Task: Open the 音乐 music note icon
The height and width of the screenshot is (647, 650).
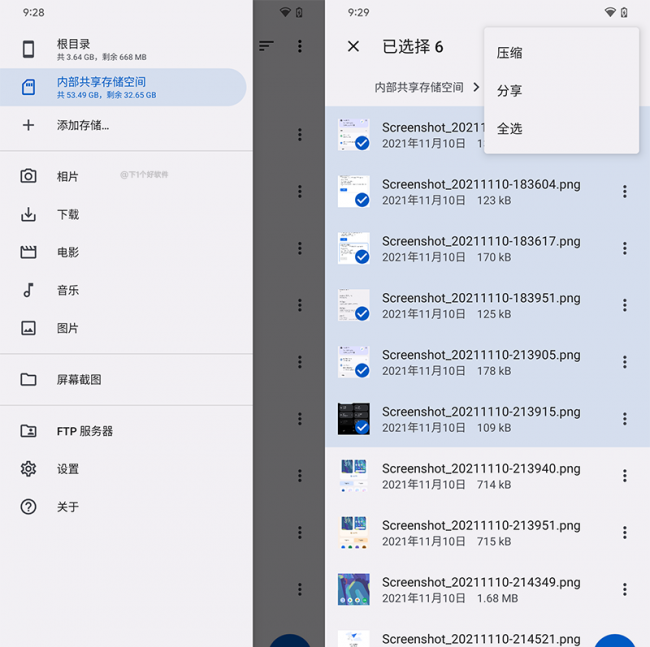Action: [28, 290]
